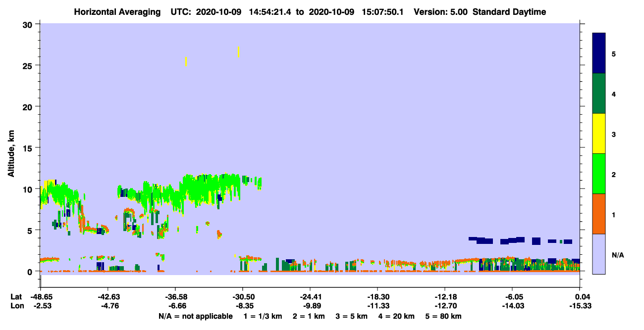The image size is (644, 330).
Task: Click the longitude value -14.03
Action: tap(512, 306)
